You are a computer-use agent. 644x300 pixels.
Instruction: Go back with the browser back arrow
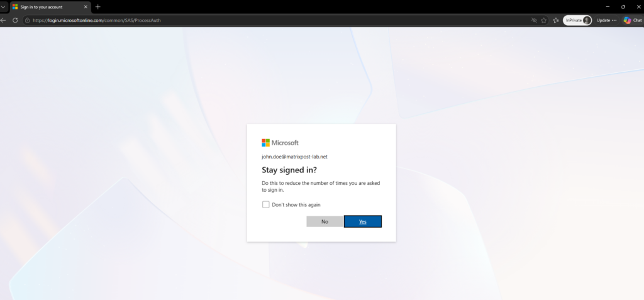[3, 20]
